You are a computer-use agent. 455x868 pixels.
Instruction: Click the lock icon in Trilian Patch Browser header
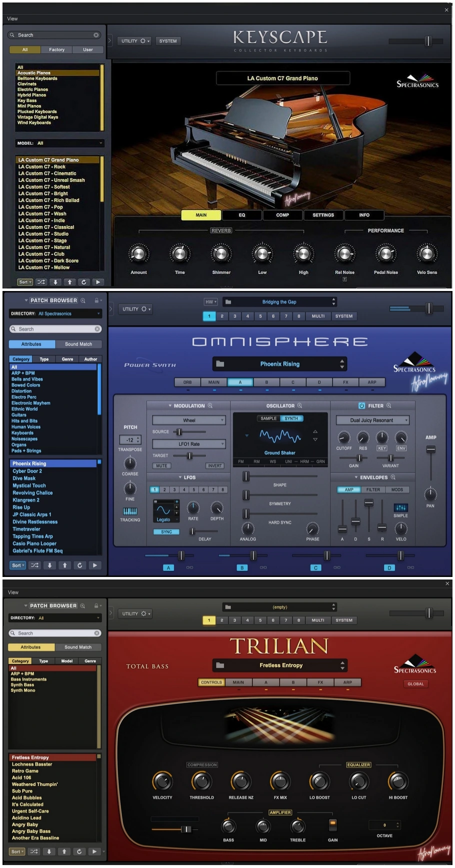tap(96, 605)
